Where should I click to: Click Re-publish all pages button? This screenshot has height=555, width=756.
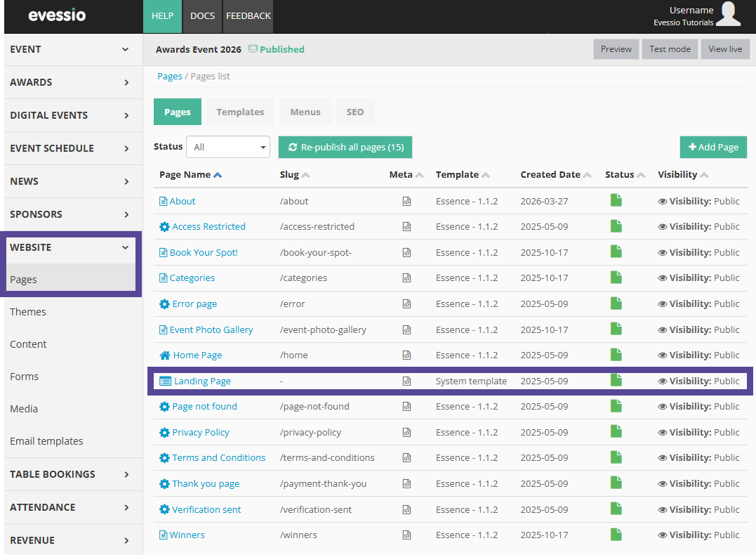pos(345,147)
